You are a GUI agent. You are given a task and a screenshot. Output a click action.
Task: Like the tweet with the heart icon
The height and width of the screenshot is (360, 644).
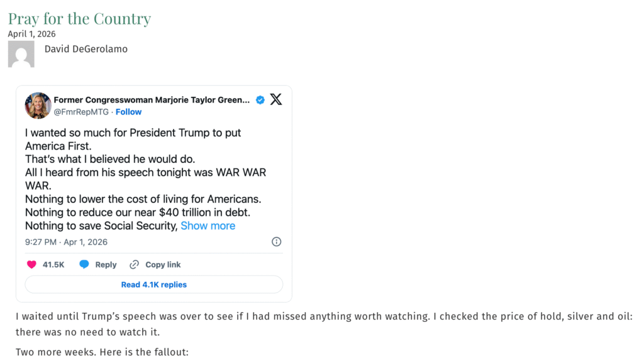(x=31, y=264)
